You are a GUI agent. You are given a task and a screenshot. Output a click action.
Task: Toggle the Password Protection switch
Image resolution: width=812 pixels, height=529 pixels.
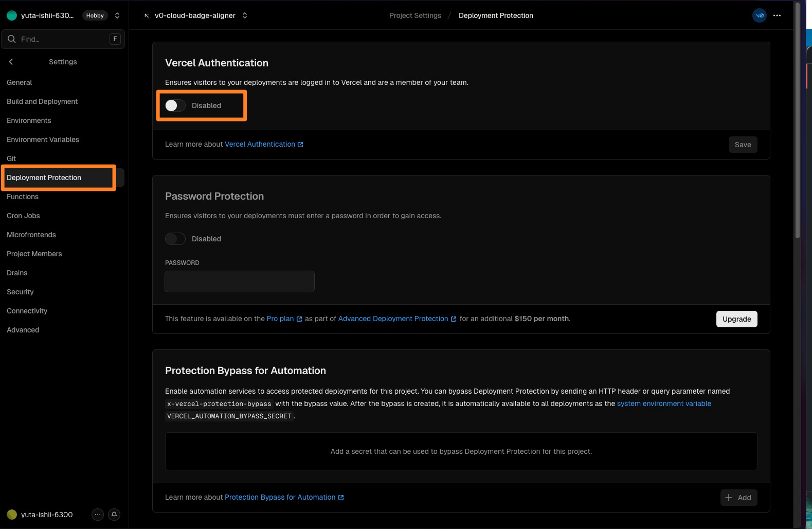[175, 239]
